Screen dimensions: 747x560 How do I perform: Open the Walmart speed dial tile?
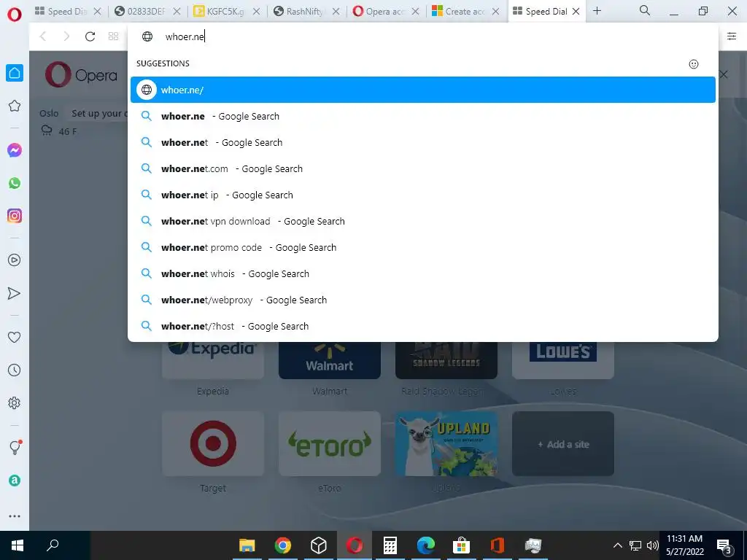[x=330, y=360]
